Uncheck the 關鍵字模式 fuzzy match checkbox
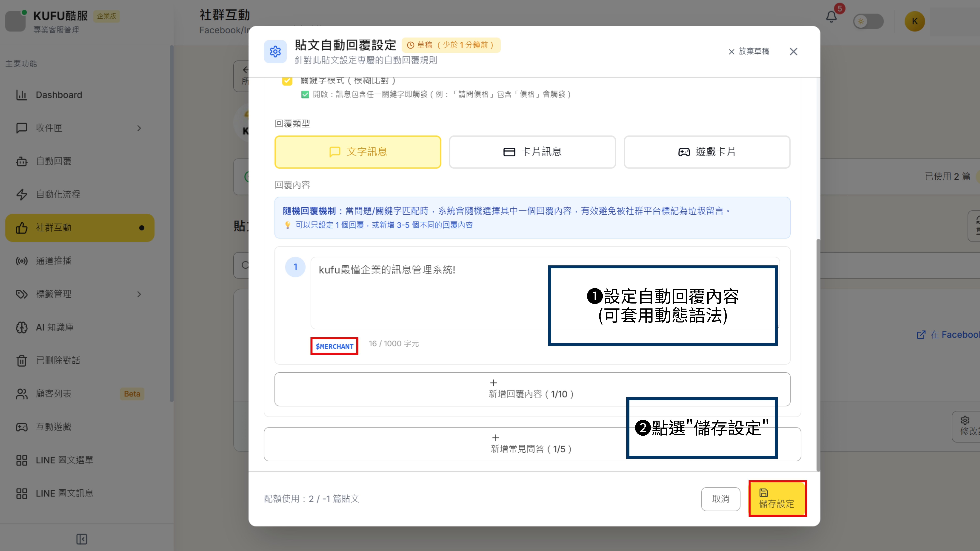This screenshot has width=980, height=551. click(x=287, y=81)
